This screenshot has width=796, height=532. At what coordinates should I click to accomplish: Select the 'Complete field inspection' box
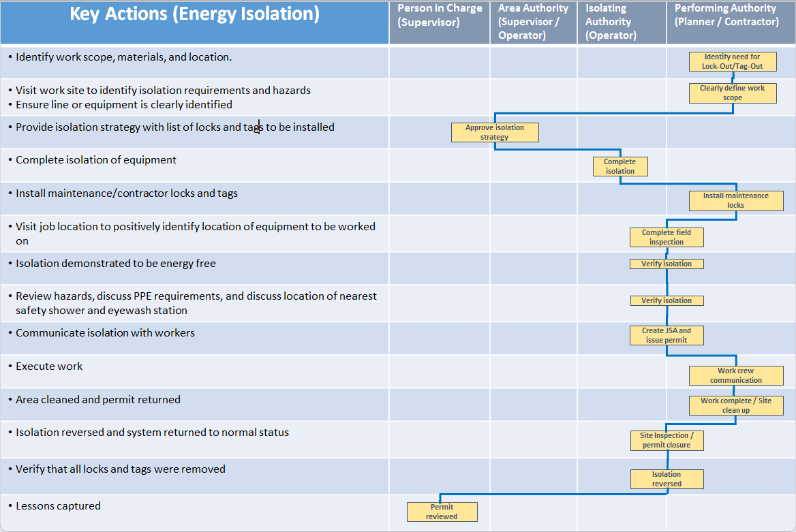(666, 238)
